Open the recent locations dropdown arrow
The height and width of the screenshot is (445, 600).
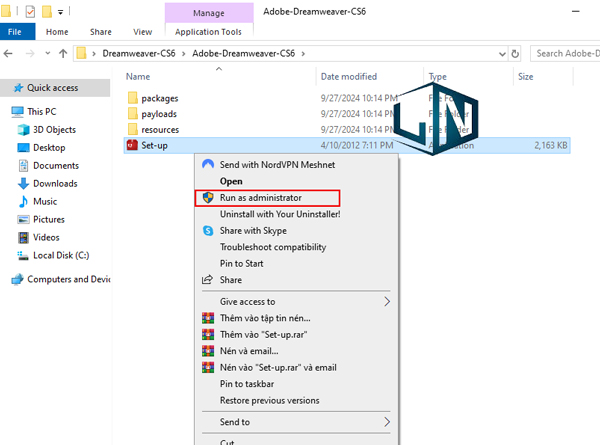click(47, 54)
